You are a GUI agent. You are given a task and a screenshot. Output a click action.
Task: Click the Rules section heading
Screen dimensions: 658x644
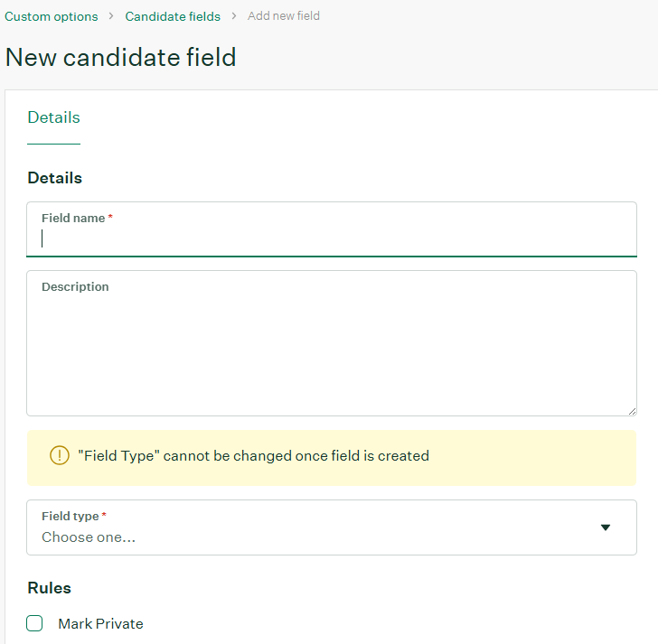tap(49, 588)
